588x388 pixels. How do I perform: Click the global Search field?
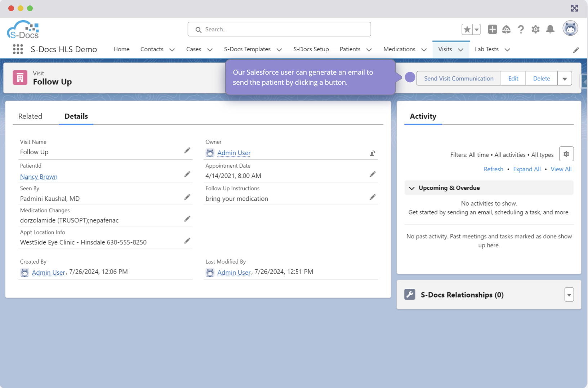[279, 29]
